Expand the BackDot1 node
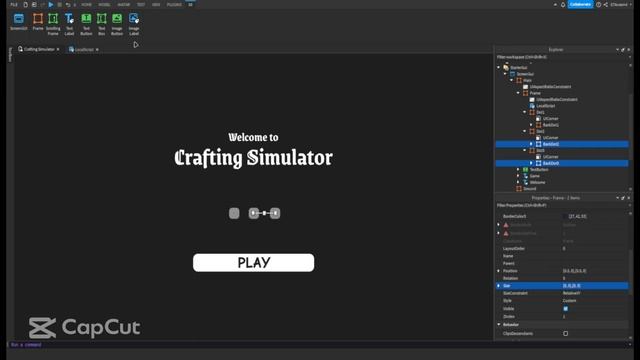This screenshot has width=640, height=360. (531, 125)
